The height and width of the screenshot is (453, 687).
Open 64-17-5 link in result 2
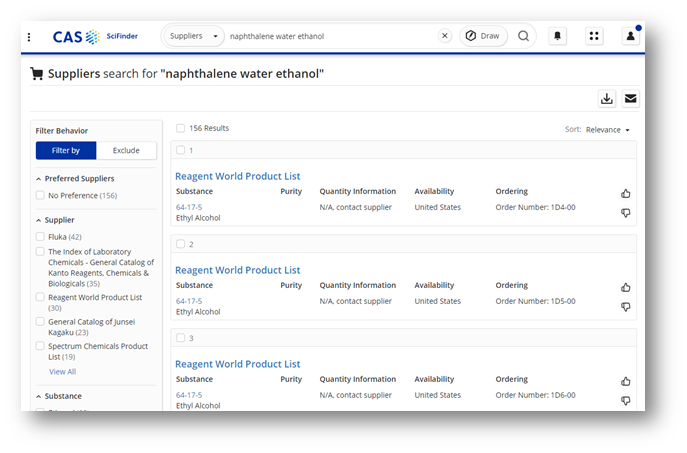click(x=189, y=301)
